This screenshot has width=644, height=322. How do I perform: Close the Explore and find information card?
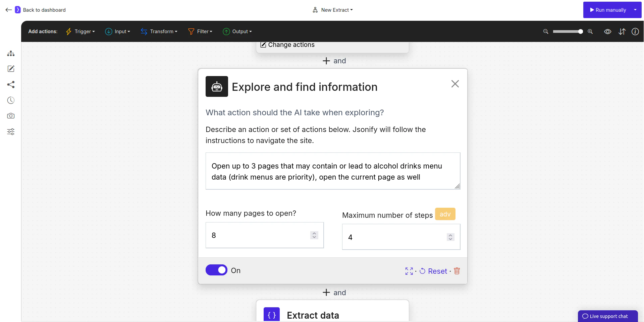coord(455,84)
